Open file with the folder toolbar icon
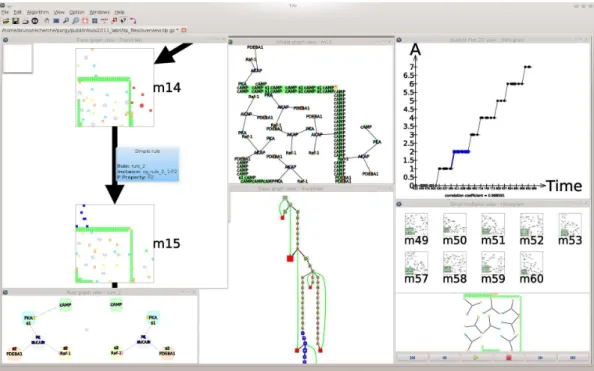The width and height of the screenshot is (594, 371). 6,21
